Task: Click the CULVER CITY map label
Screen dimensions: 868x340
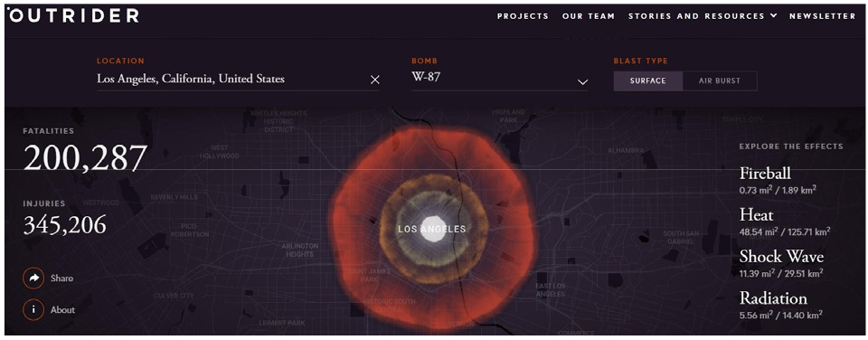Action: (174, 296)
